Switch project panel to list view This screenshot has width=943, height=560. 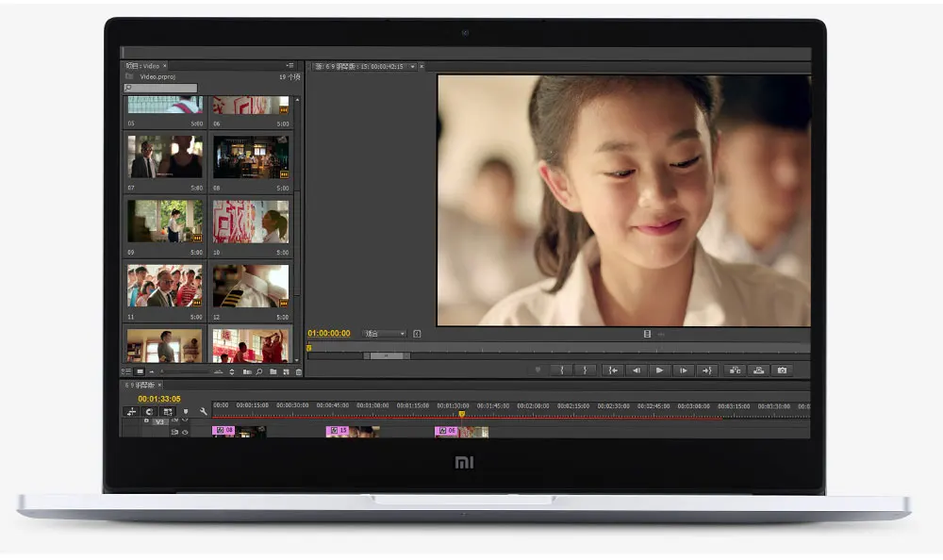tap(126, 371)
